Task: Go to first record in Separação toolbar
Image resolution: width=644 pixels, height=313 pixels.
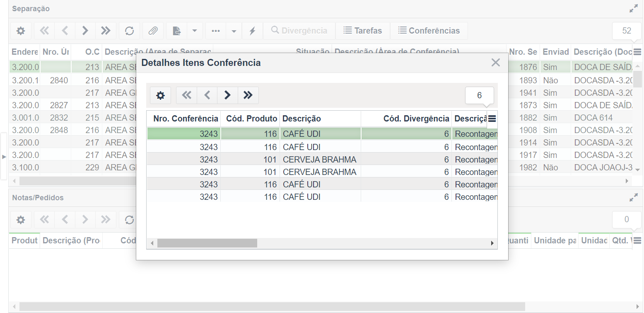Action: [44, 31]
